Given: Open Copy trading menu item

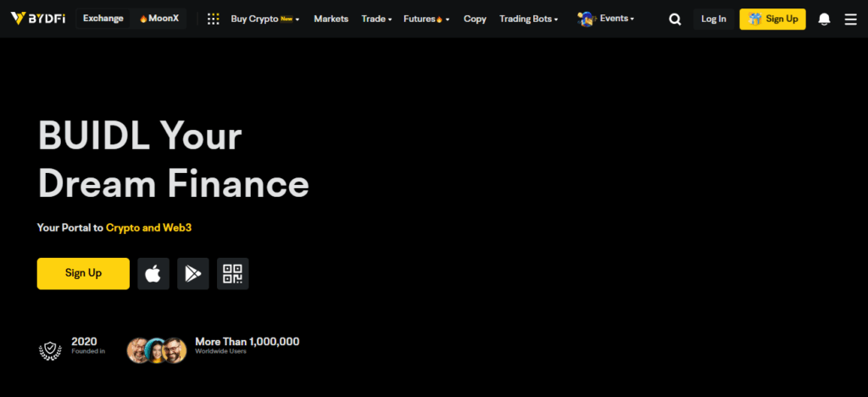Looking at the screenshot, I should pos(475,19).
